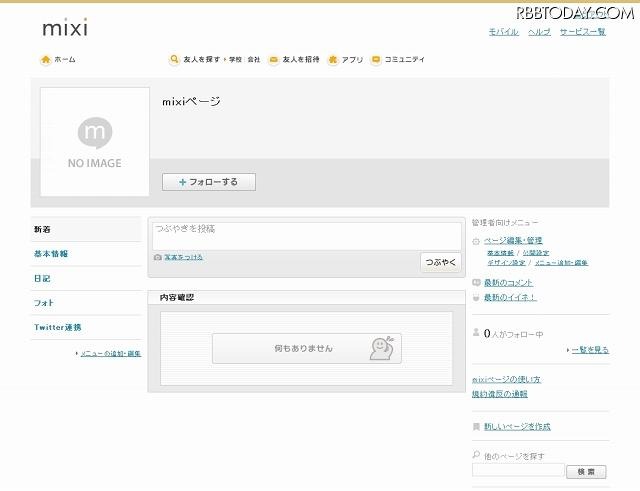This screenshot has height=491, width=640.
Task: Open 最新のイイネ! link
Action: pyautogui.click(x=510, y=298)
